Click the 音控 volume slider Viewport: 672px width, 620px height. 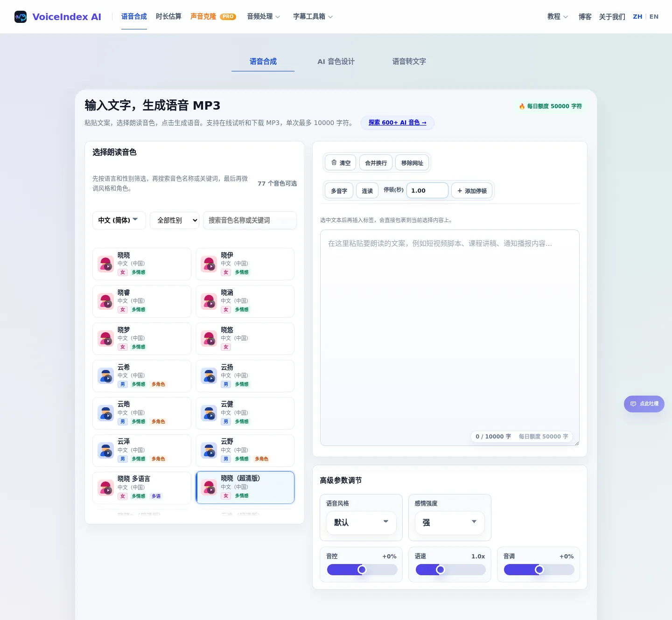(x=362, y=570)
